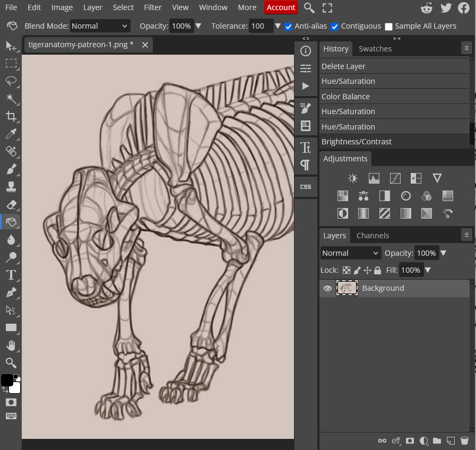476x450 pixels.
Task: Disable the Anti-alias checkbox
Action: (289, 27)
